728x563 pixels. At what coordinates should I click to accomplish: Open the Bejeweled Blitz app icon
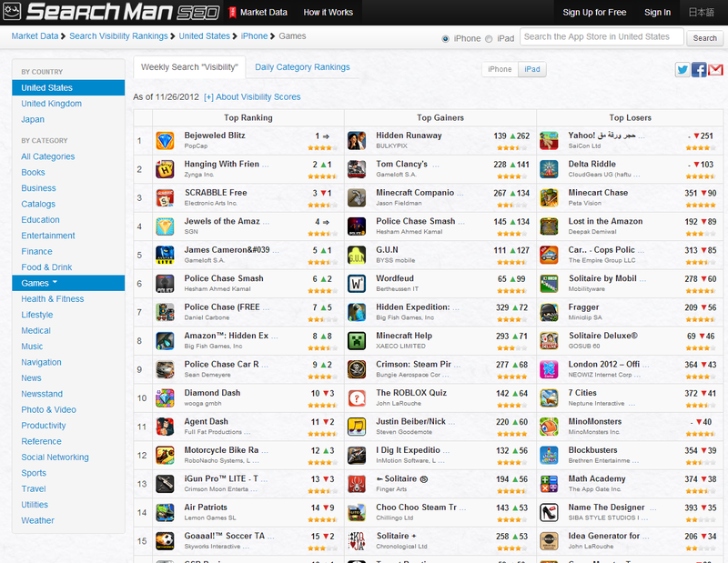tap(165, 141)
